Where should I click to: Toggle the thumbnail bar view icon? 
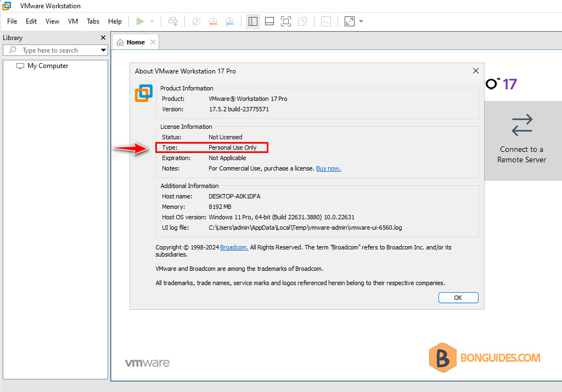269,21
